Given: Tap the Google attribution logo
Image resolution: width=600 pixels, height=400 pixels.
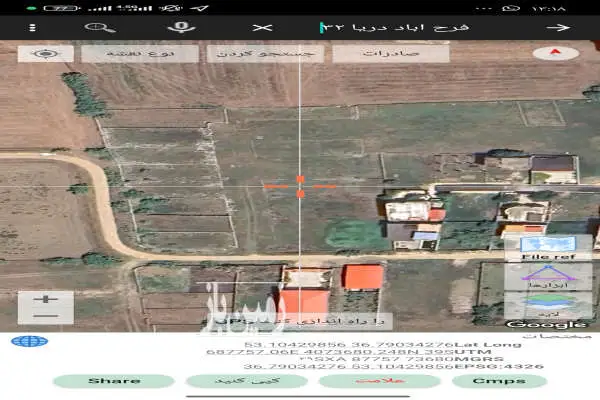Looking at the screenshot, I should (546, 325).
